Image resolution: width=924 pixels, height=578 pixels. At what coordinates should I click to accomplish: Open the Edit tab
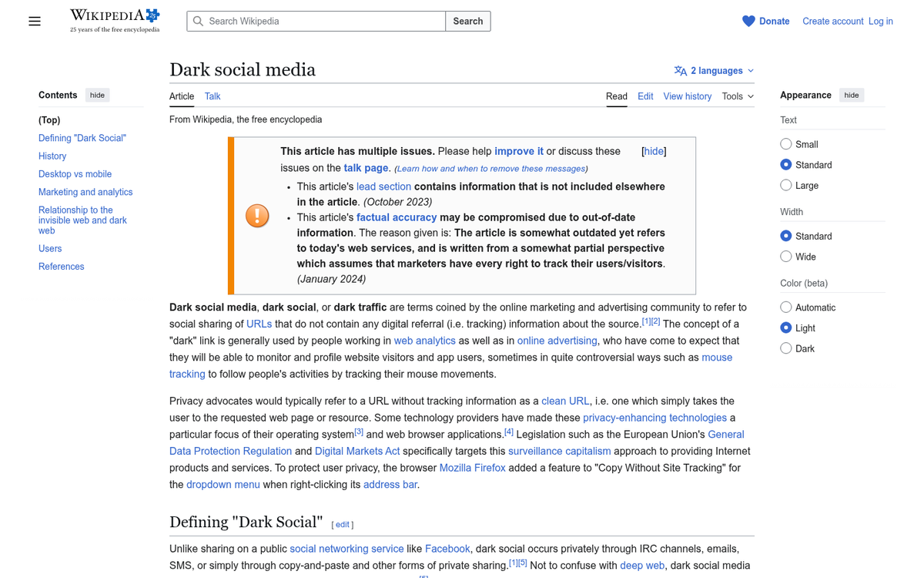645,96
